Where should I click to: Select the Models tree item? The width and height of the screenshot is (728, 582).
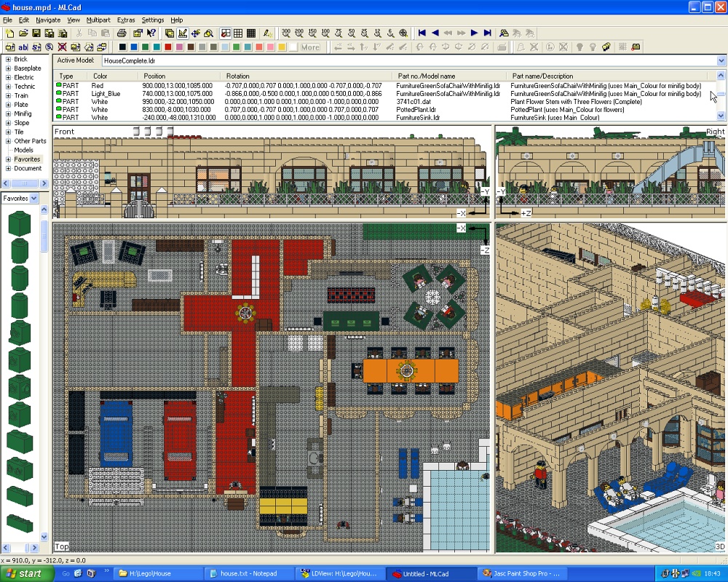coord(23,151)
